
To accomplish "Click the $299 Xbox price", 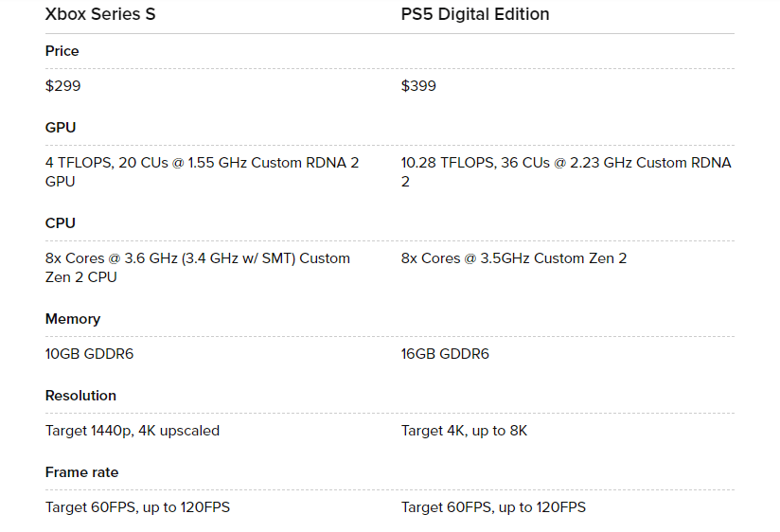I will [x=63, y=86].
